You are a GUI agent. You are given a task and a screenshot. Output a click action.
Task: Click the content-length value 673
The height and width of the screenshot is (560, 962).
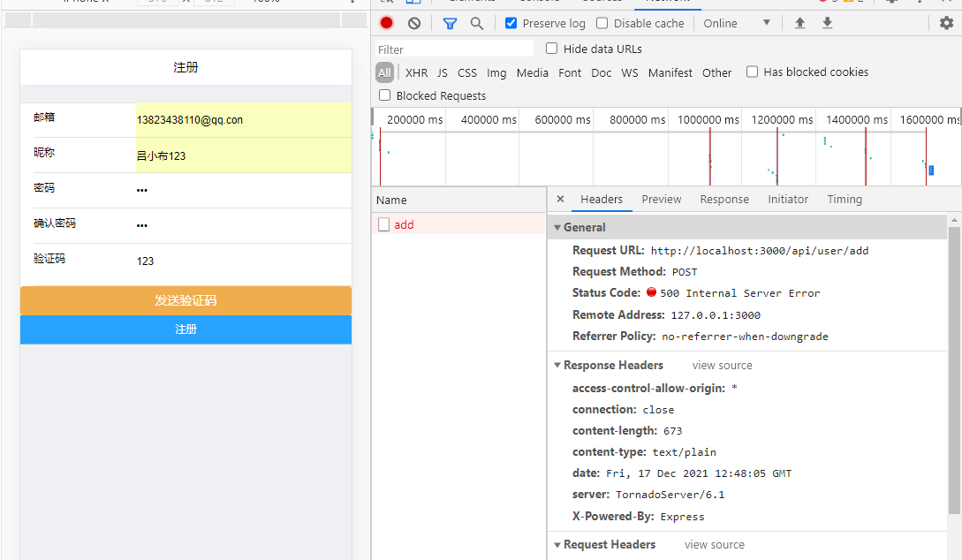tap(672, 430)
